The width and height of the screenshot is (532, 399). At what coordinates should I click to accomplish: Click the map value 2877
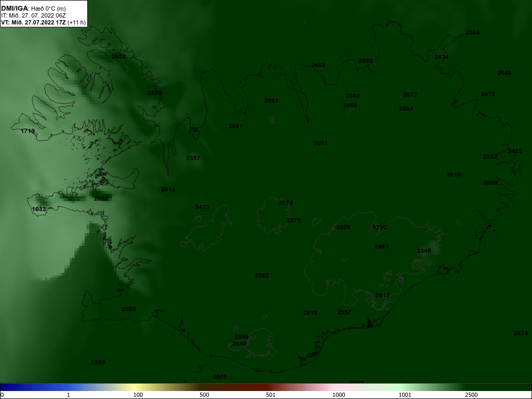point(410,95)
